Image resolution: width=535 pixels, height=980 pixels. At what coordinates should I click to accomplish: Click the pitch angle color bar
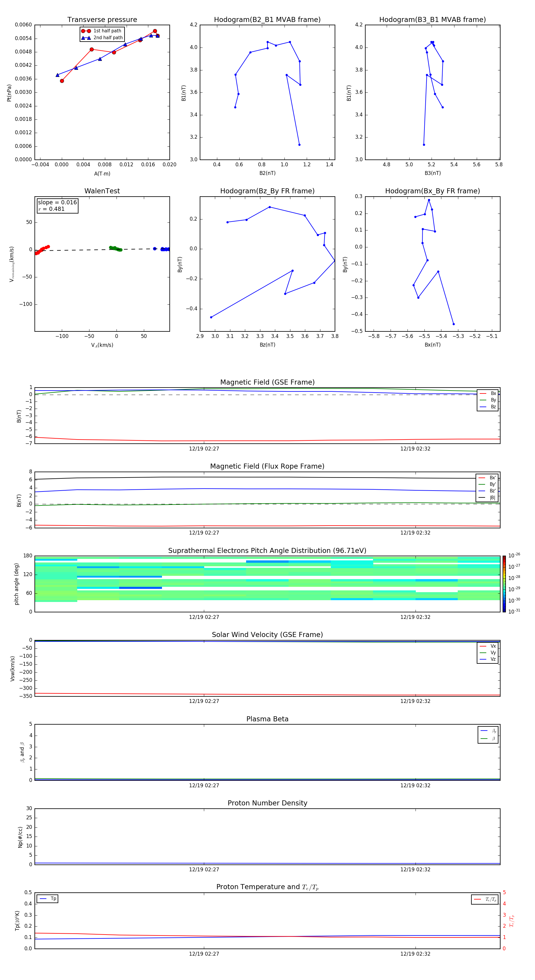click(504, 584)
